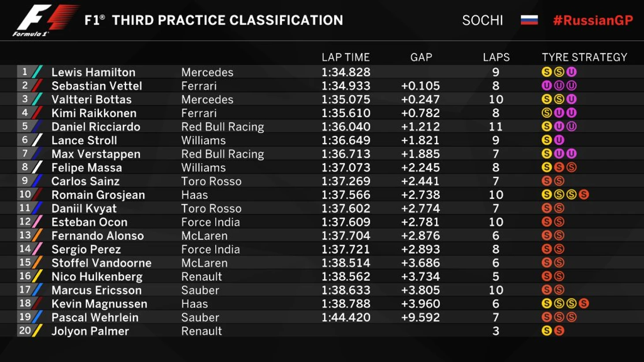Click Felipe Massa's yellow soft tyre icon
Screen dimensions: 644x362
tap(547, 168)
